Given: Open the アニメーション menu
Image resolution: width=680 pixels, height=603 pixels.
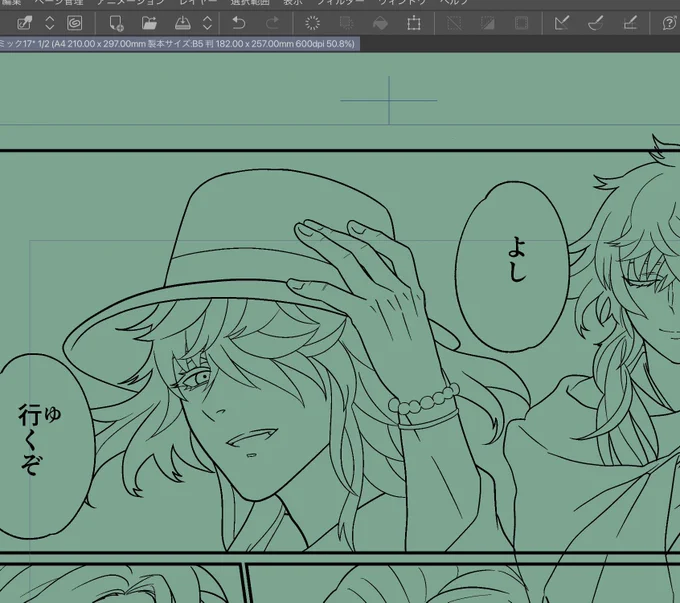Looking at the screenshot, I should tap(130, 2).
